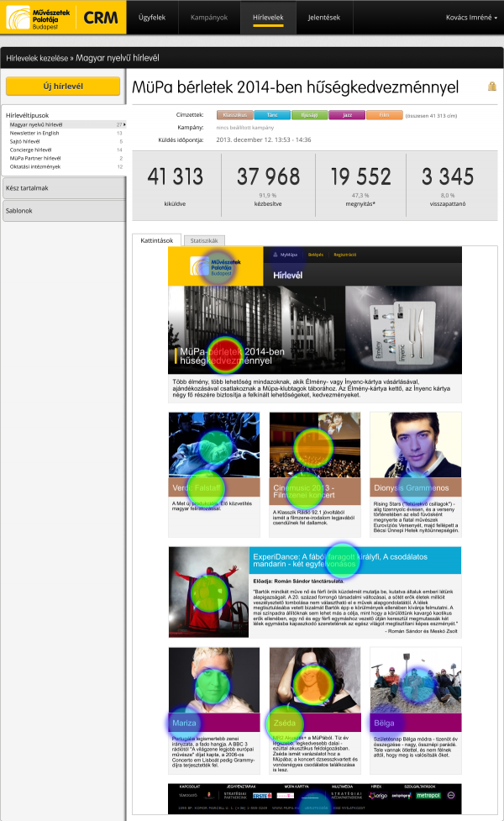The height and width of the screenshot is (821, 504).
Task: Click the Ifjusági recipient tag
Action: click(x=309, y=115)
